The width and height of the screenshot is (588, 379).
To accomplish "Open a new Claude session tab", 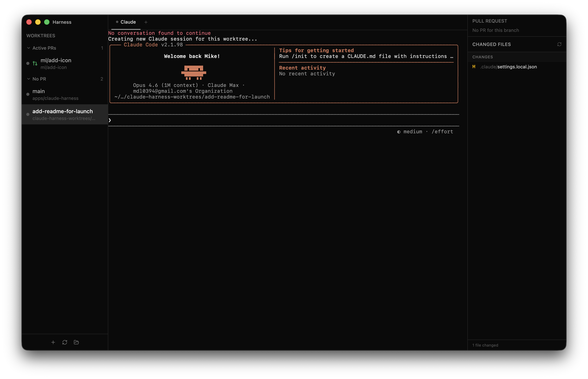I will pos(146,22).
